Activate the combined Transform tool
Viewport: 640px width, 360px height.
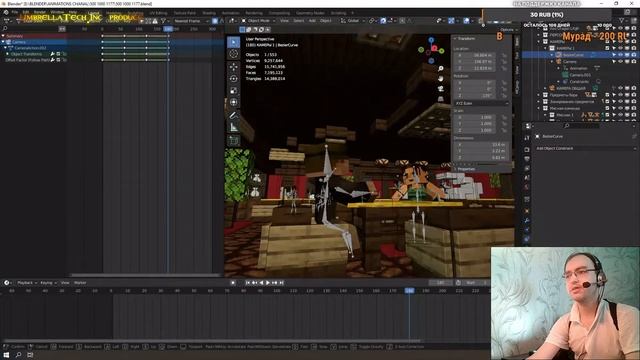(x=233, y=102)
